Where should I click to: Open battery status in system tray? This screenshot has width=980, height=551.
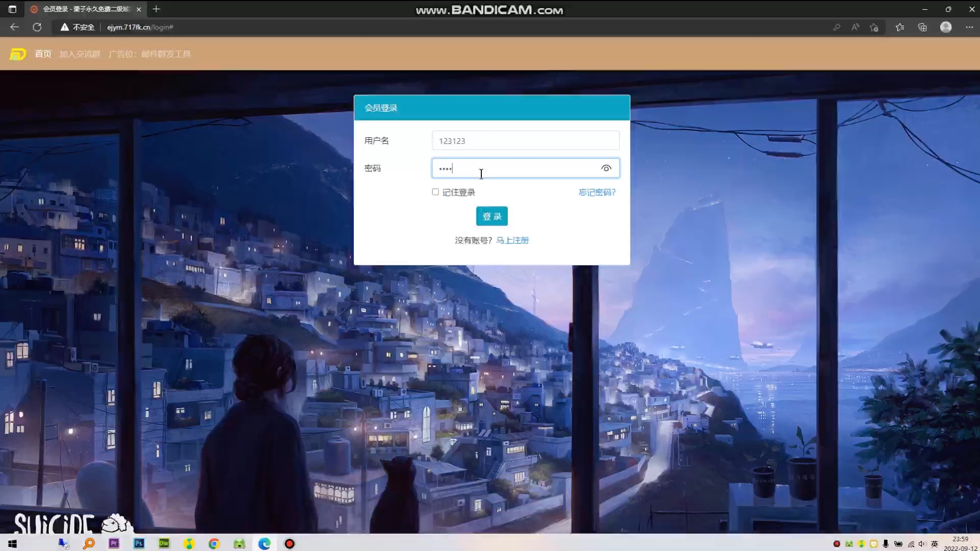point(898,544)
